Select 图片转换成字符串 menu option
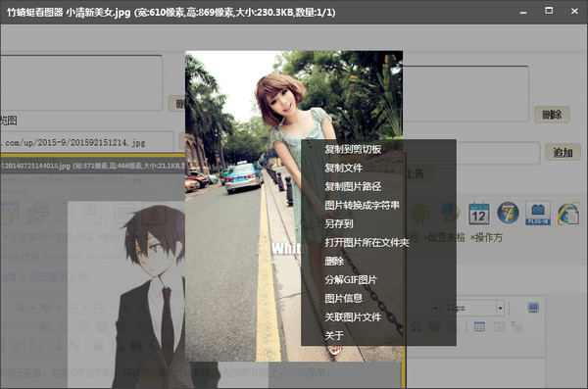The height and width of the screenshot is (389, 588). (362, 205)
